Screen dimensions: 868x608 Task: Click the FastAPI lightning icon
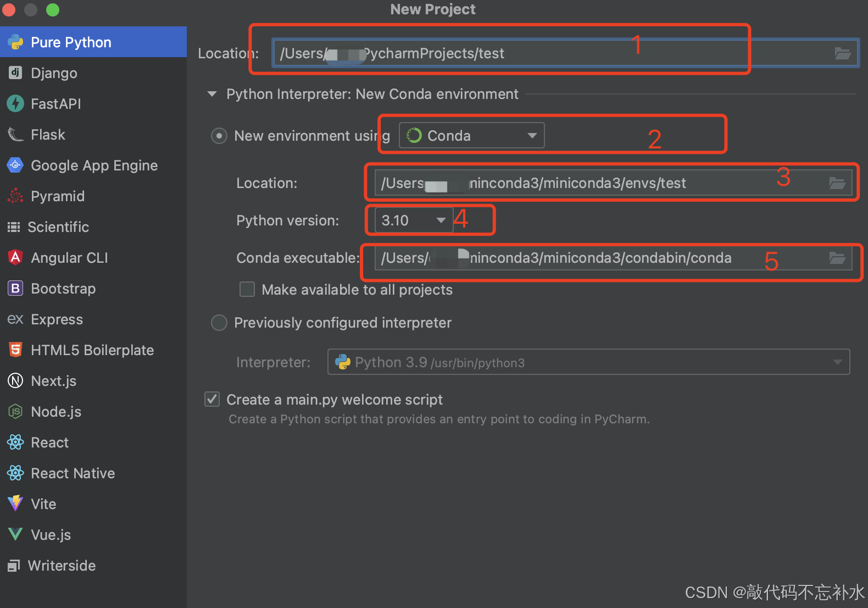(15, 103)
